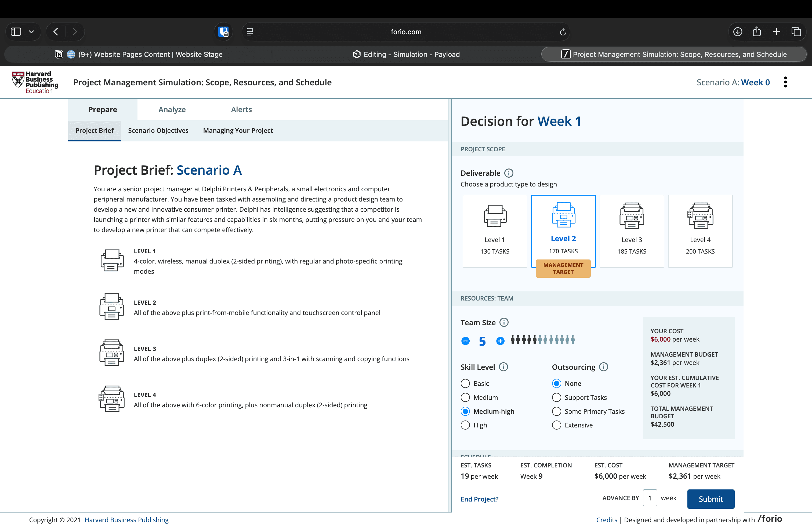Switch to the Analyze tab
The height and width of the screenshot is (527, 812).
172,109
